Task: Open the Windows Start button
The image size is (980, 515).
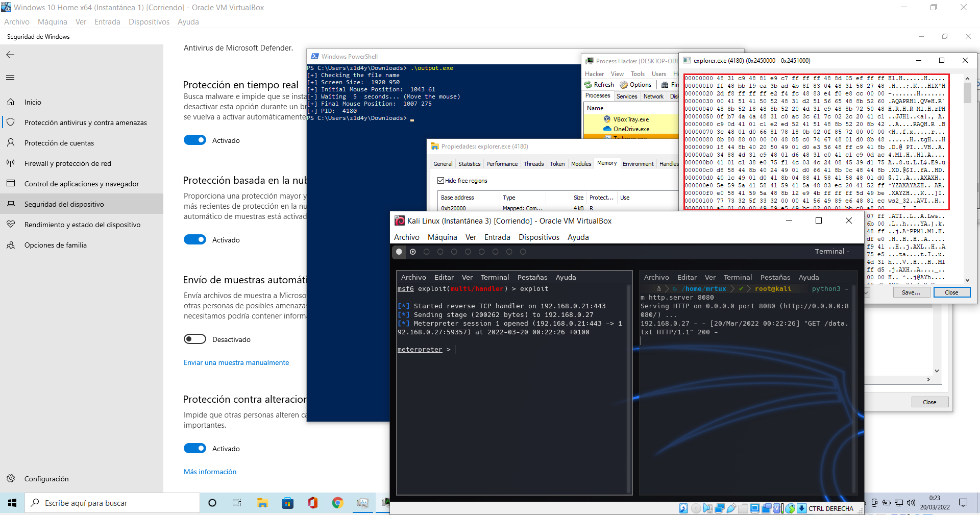Action: click(12, 503)
